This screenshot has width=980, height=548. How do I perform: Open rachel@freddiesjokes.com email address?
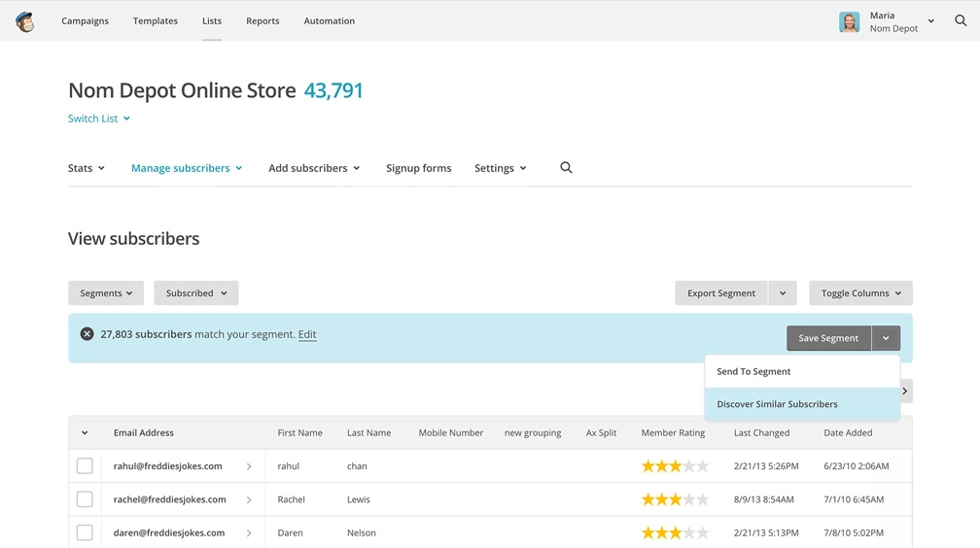(x=169, y=499)
